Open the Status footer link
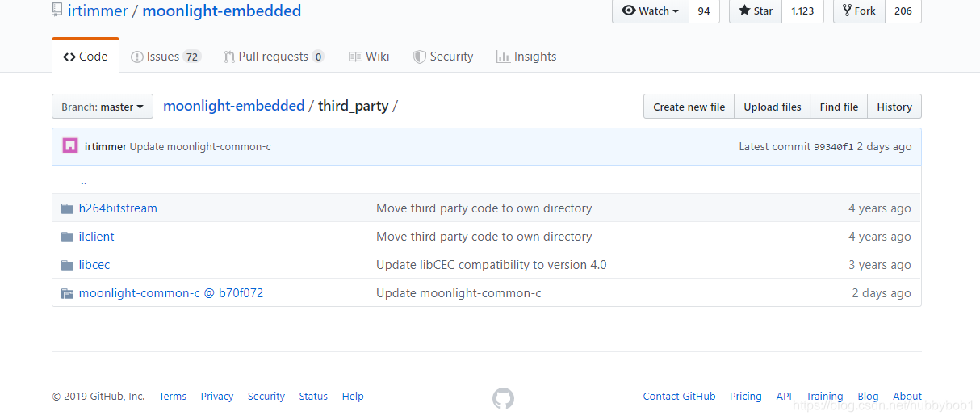The width and height of the screenshot is (980, 420). tap(313, 397)
